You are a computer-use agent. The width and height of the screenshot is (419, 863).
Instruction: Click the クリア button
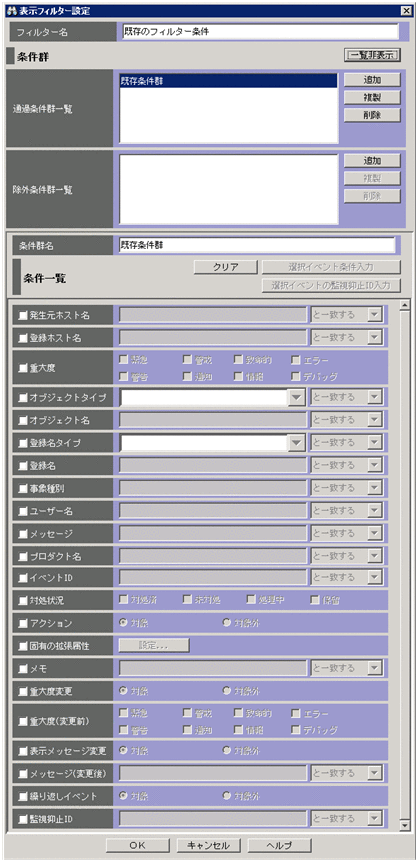click(x=226, y=267)
